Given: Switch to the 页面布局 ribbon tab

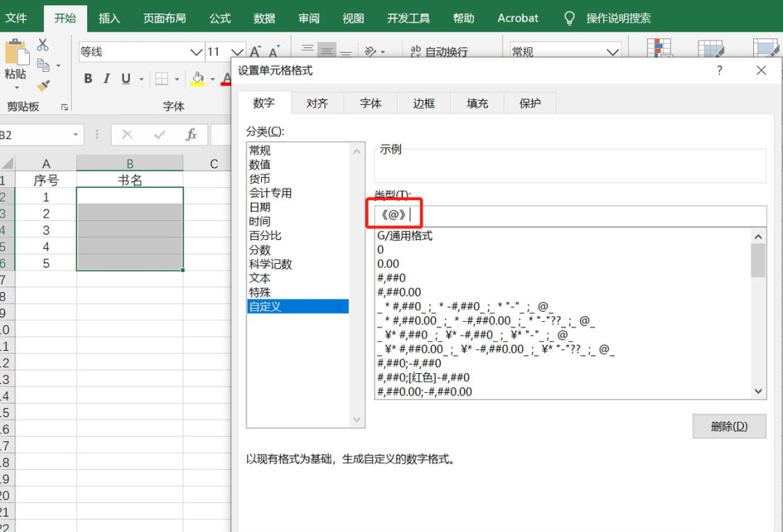Looking at the screenshot, I should (x=165, y=18).
